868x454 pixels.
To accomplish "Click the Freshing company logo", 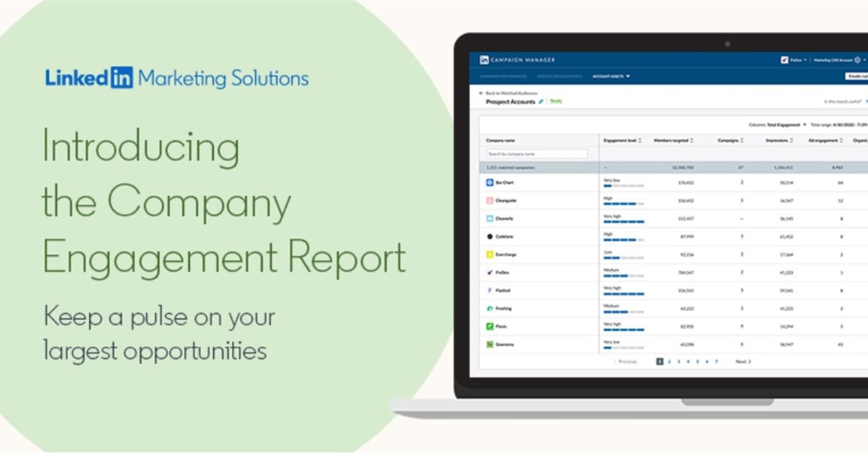I will tap(490, 308).
